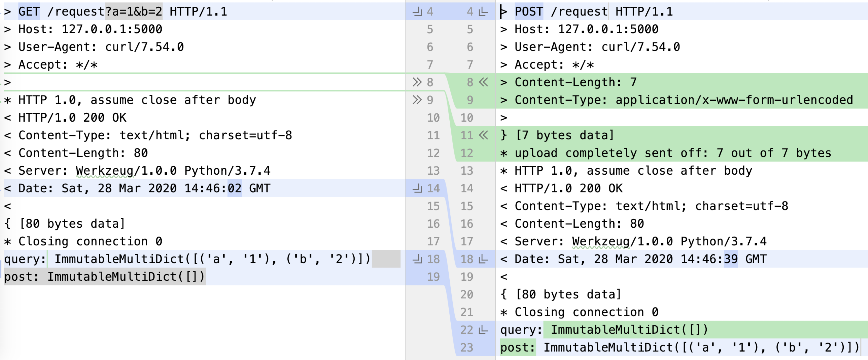Select the 'Content-Length: 7' line
Viewport: 868px width, 360px height.
pyautogui.click(x=569, y=82)
